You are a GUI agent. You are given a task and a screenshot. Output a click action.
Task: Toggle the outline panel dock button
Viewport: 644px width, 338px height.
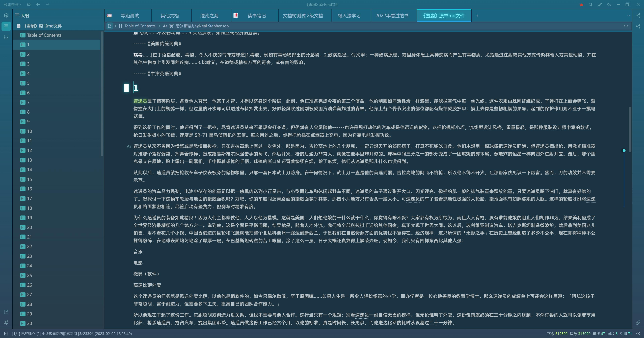[6, 26]
